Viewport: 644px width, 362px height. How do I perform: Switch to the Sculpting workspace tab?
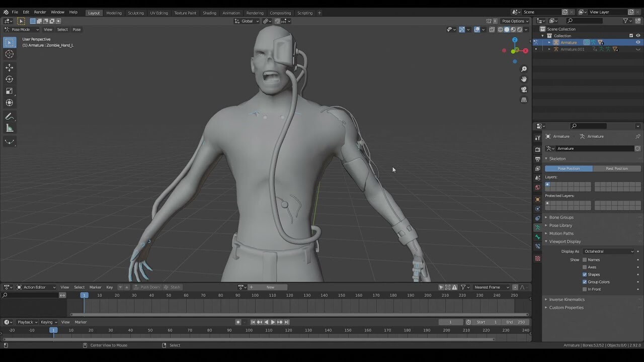tap(136, 13)
